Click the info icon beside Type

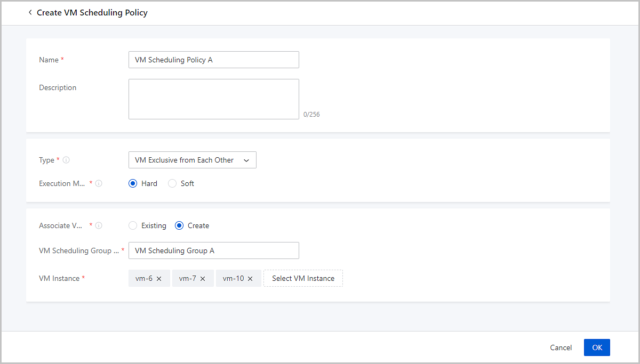66,160
